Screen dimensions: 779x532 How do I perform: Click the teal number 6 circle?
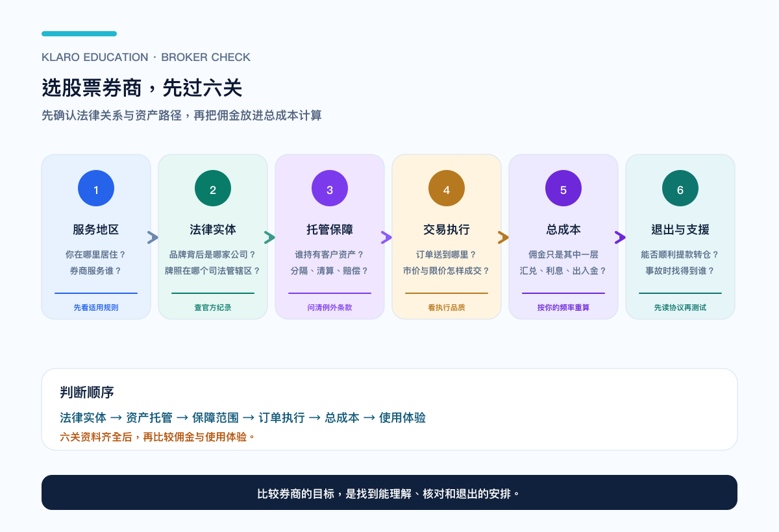680,188
